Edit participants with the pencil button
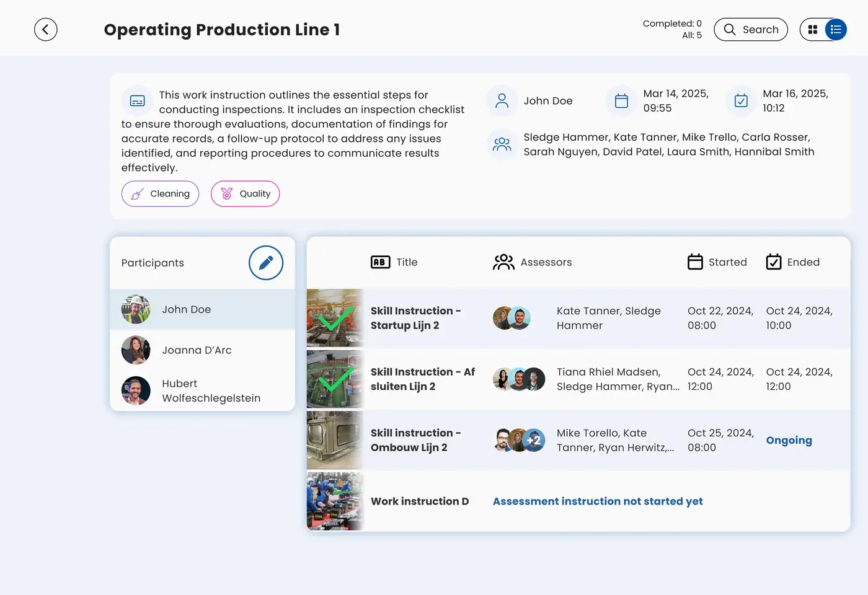The height and width of the screenshot is (595, 868). tap(266, 263)
